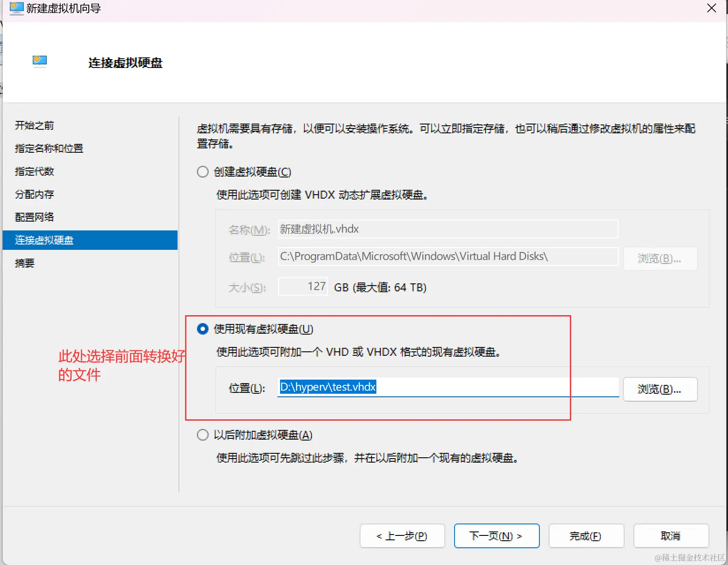Select the 使用现有虚拟硬盘 radio button
The width and height of the screenshot is (728, 565).
point(202,329)
